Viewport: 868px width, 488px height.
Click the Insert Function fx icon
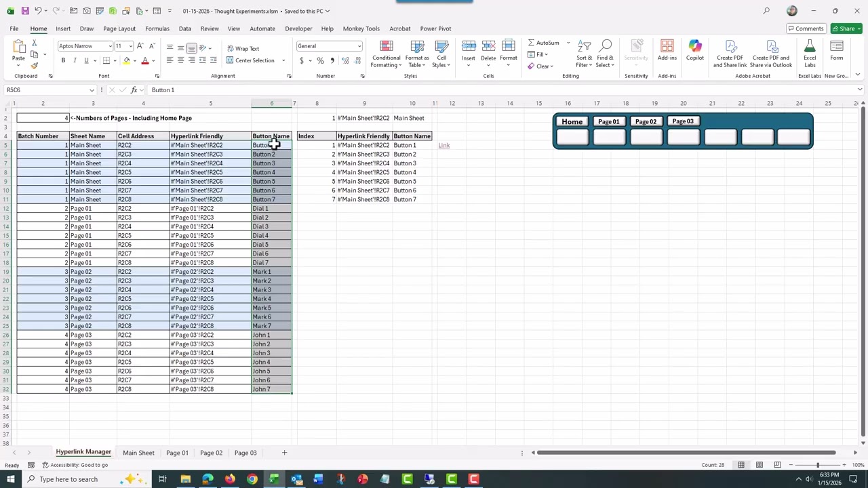pos(134,90)
